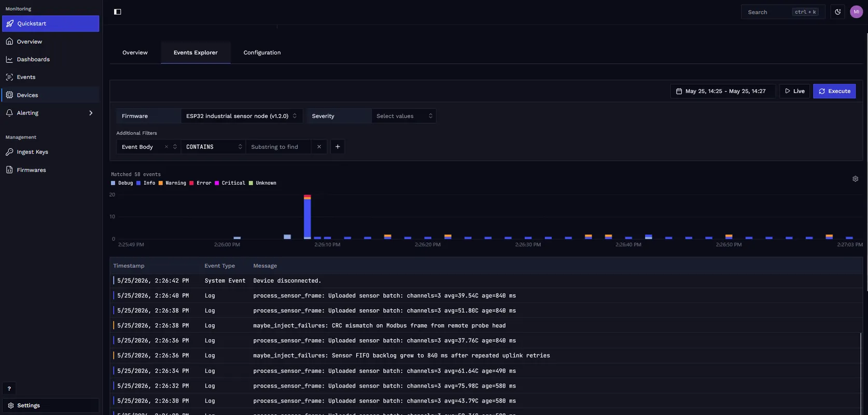Viewport: 868px width, 415px height.
Task: Select the Sensor FIFO backlog warning row
Action: point(486,356)
